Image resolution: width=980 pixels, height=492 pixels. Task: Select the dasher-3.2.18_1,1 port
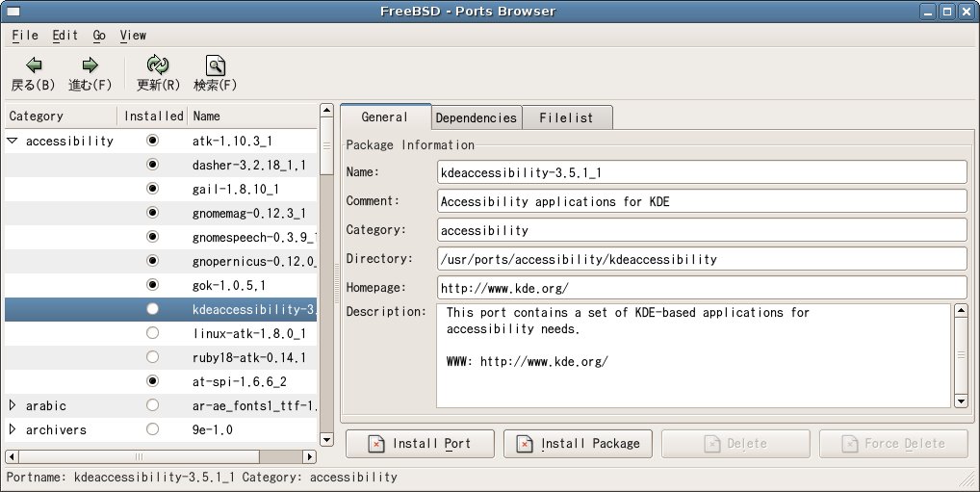point(248,165)
